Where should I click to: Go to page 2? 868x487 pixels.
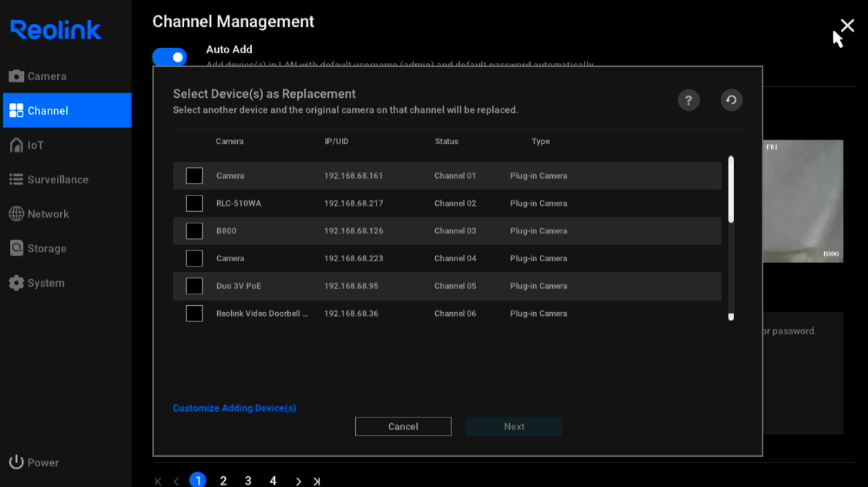pyautogui.click(x=223, y=480)
